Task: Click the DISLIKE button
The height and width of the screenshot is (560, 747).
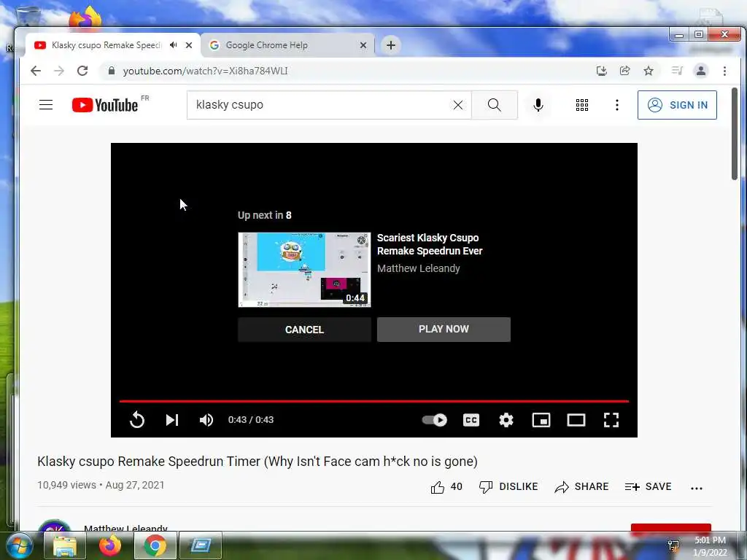Action: pos(508,486)
